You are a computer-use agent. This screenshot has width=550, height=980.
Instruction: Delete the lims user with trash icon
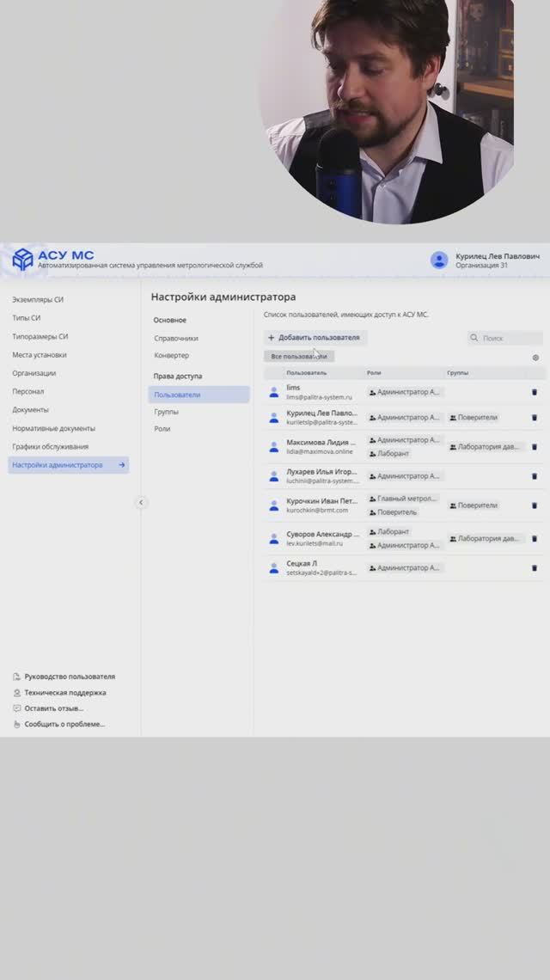tap(535, 392)
